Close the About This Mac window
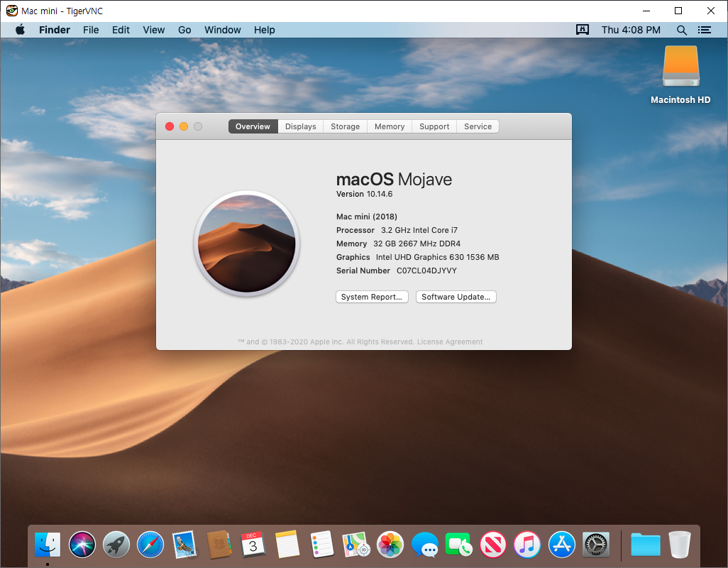 click(170, 126)
